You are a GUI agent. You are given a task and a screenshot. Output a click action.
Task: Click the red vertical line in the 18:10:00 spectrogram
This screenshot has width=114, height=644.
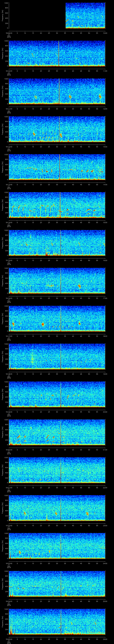click(x=59, y=53)
